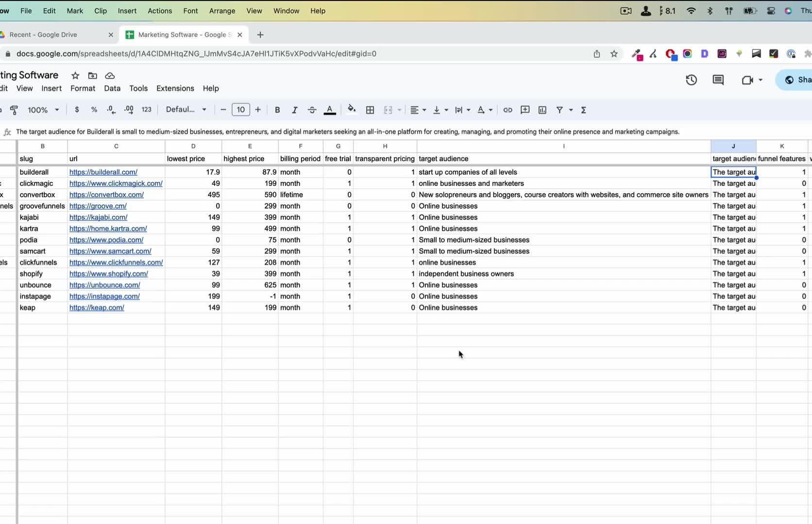Click the video meeting camera icon
Viewport: 812px width, 524px height.
(x=747, y=80)
